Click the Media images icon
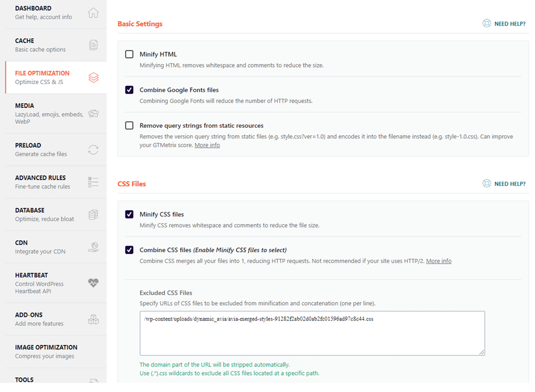 [x=93, y=114]
